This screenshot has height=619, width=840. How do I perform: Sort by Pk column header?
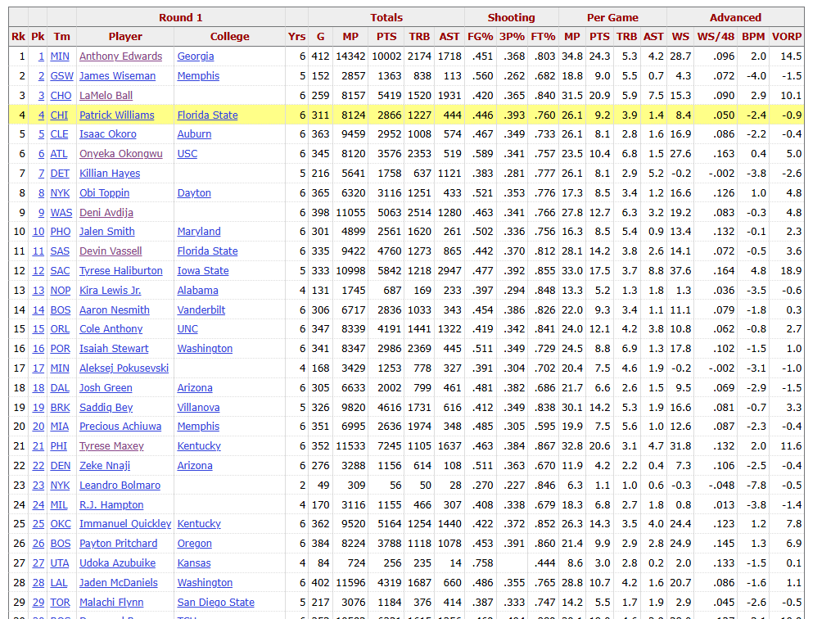click(x=38, y=37)
